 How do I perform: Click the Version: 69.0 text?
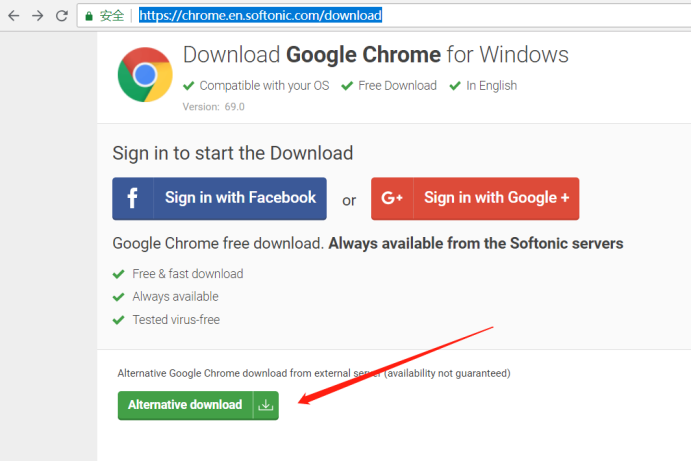pyautogui.click(x=213, y=106)
